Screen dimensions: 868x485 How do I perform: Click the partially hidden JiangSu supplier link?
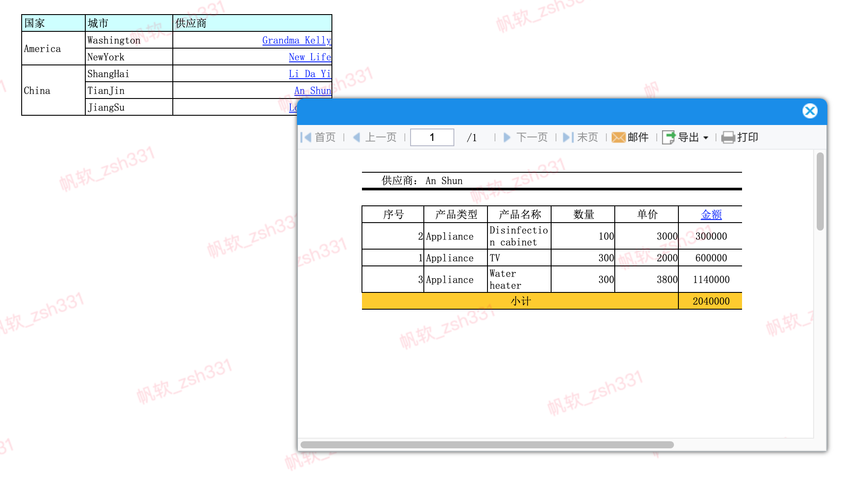[293, 107]
